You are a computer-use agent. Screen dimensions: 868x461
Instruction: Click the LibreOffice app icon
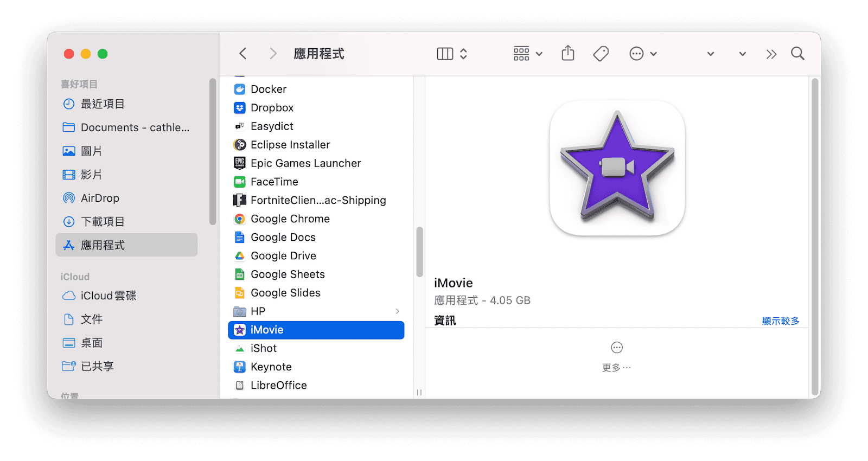click(x=239, y=385)
